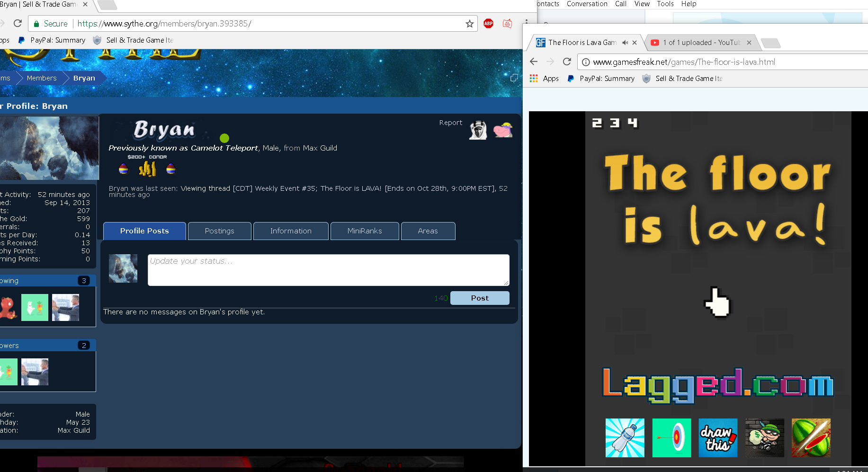The width and height of the screenshot is (868, 472).
Task: Open suited men avatar in followers list
Action: click(x=35, y=372)
